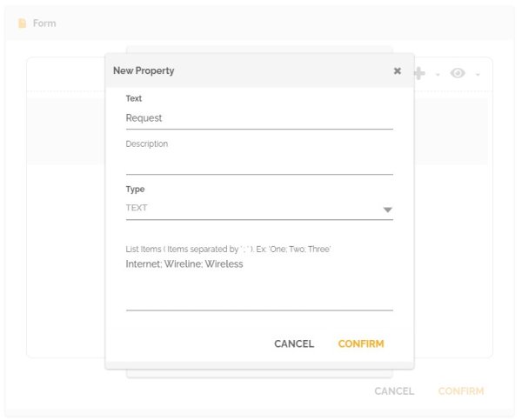This screenshot has width=522, height=420.
Task: Click the faded background CANCEL button
Action: point(394,391)
